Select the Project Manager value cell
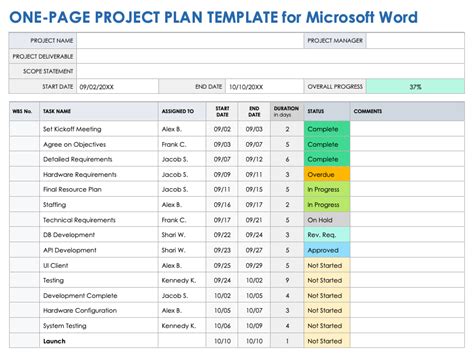Image resolution: width=474 pixels, height=361 pixels. pos(415,40)
